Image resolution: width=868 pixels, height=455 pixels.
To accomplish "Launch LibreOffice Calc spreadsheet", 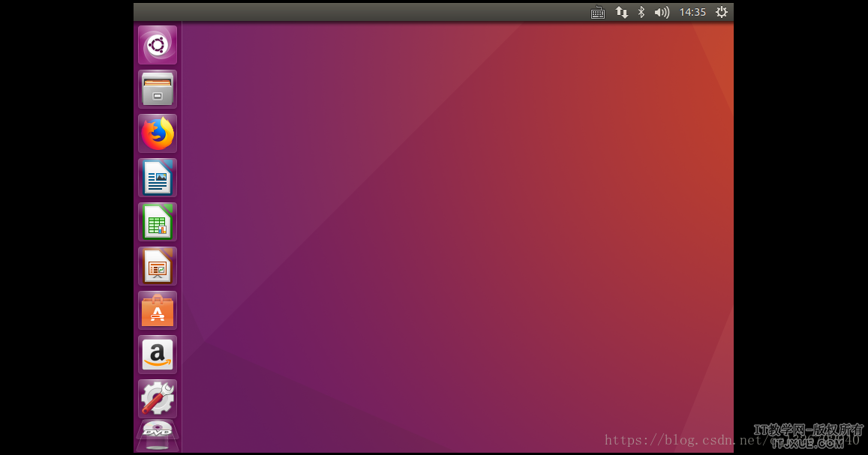I will click(158, 222).
